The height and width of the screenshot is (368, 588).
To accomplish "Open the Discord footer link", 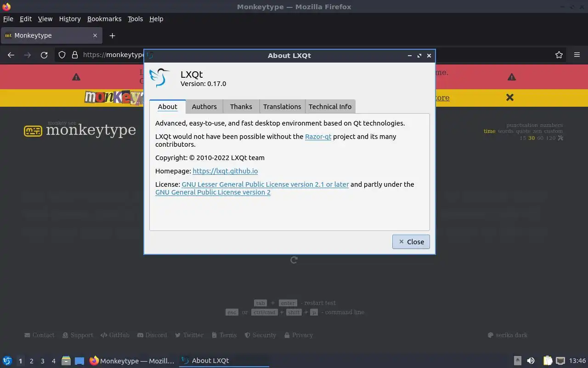I will pos(152,335).
